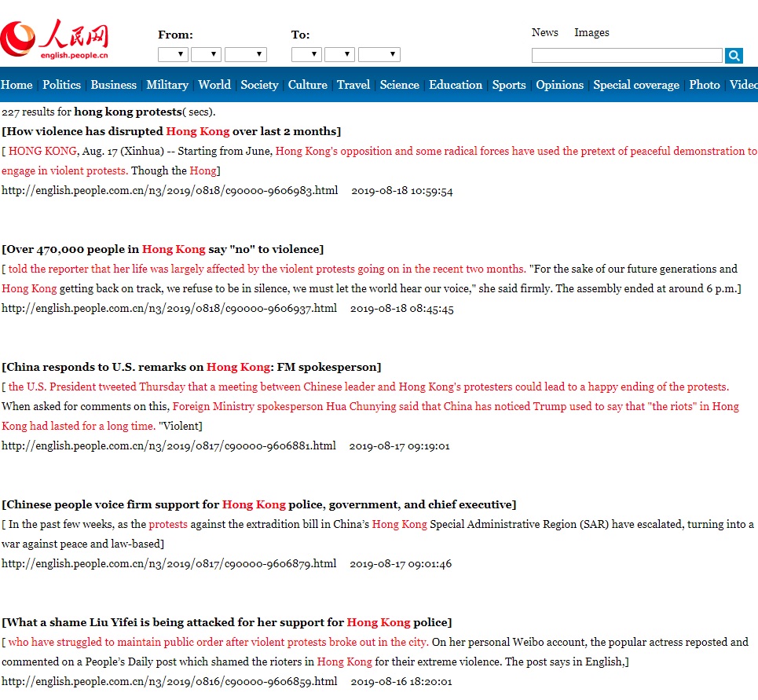758x700 pixels.
Task: Open the Travel section
Action: click(x=353, y=85)
